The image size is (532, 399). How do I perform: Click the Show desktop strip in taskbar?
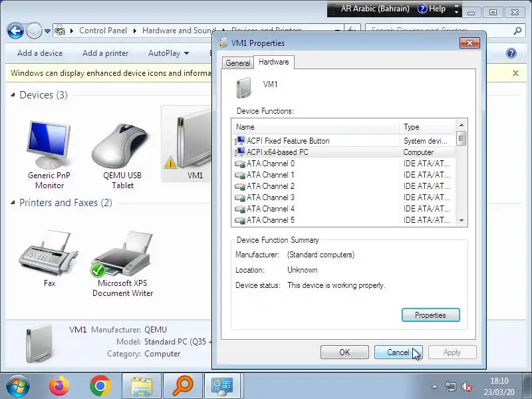click(527, 386)
